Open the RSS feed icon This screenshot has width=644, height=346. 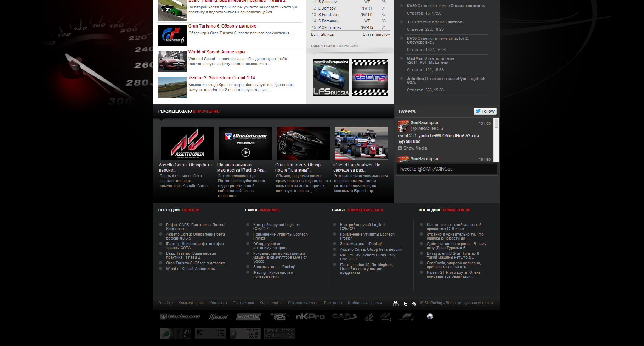(414, 304)
